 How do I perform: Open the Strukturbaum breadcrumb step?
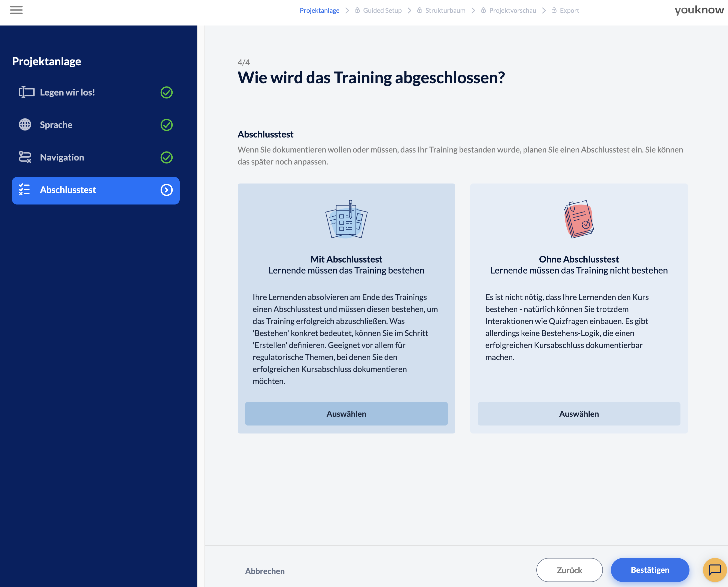point(445,10)
